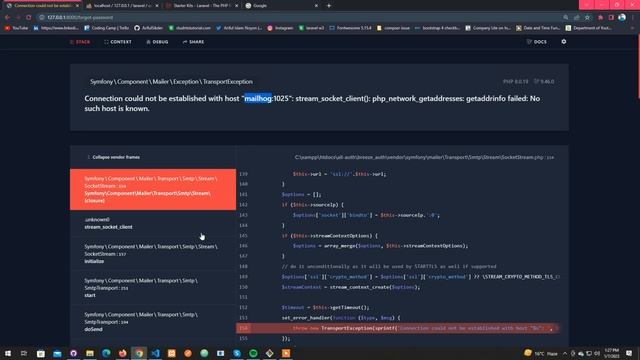Open Coding Camp Trello bookmark
The width and height of the screenshot is (640, 360).
(107, 28)
